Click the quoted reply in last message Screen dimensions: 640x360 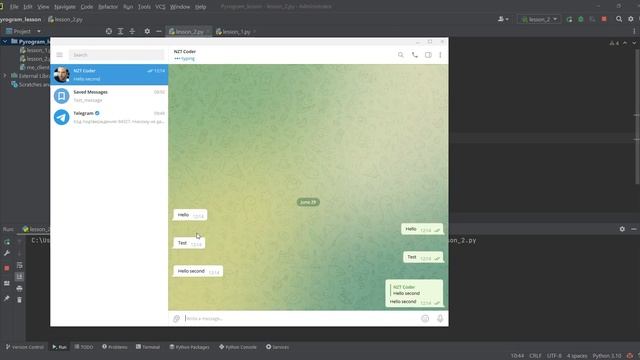tap(414, 290)
